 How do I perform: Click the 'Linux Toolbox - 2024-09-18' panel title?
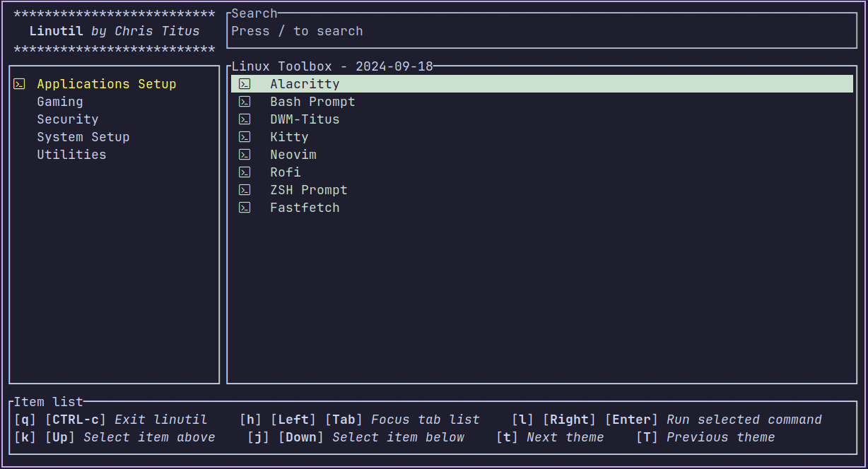pyautogui.click(x=332, y=66)
